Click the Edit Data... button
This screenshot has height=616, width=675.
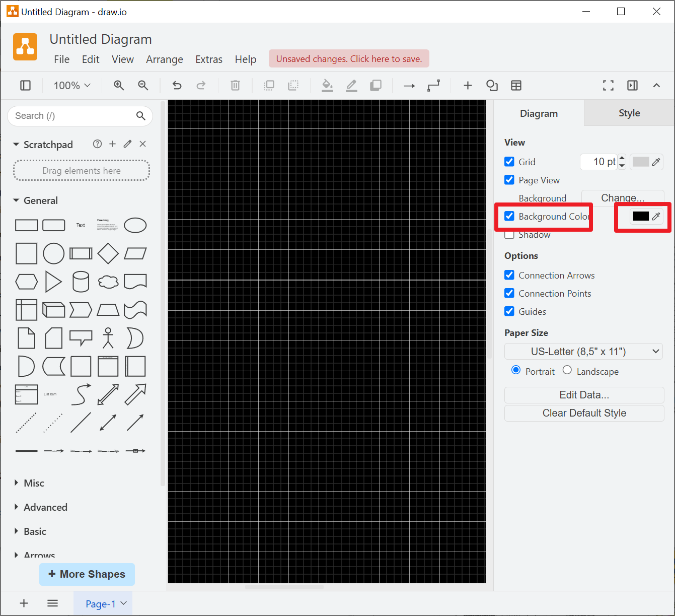584,395
